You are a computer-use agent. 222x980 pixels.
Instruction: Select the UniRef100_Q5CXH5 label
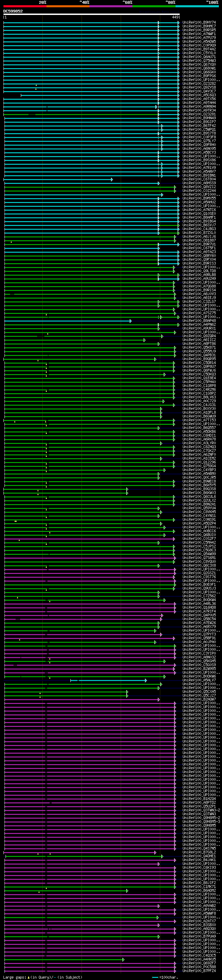[199, 691]
